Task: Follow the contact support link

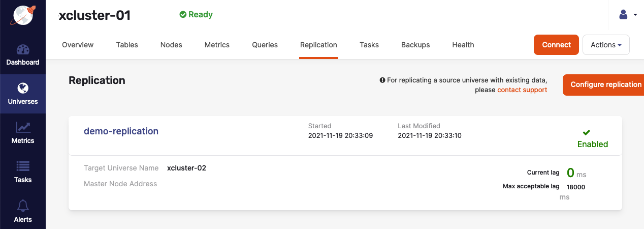Action: pos(522,90)
